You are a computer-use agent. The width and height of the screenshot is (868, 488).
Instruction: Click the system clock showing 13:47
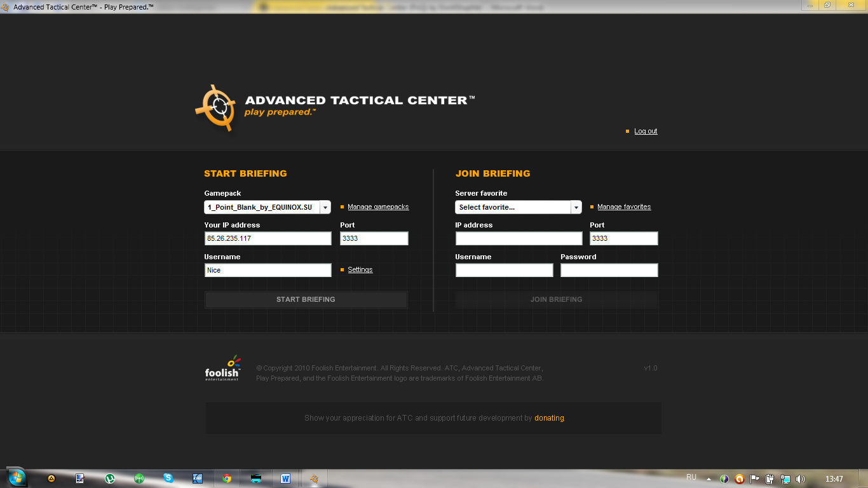click(834, 479)
